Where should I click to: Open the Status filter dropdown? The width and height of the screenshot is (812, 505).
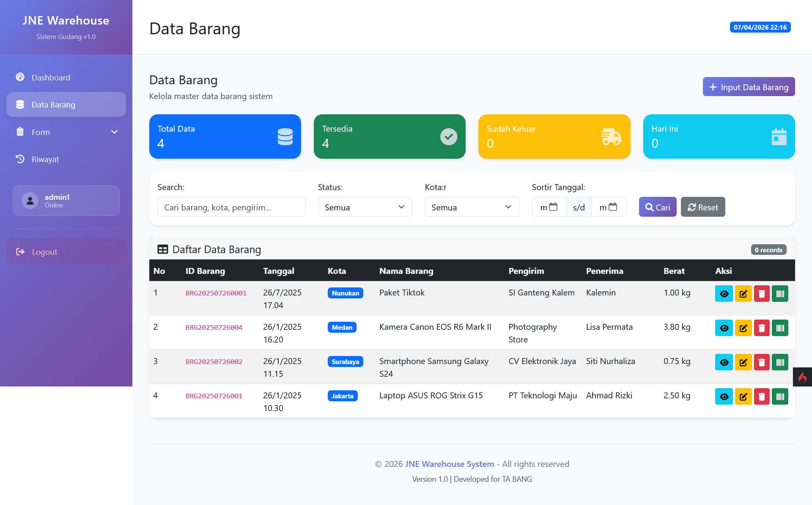[x=365, y=207]
